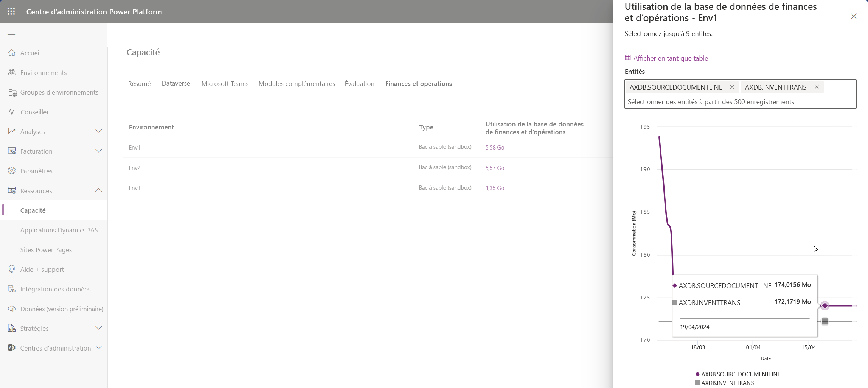Click the 15/04 date axis label
Screen dimensions: 868x388
click(809, 347)
